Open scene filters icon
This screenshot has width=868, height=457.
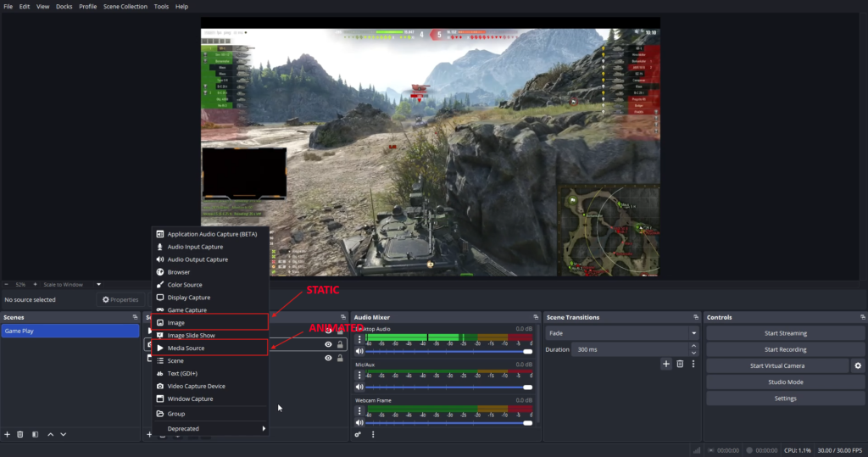35,434
